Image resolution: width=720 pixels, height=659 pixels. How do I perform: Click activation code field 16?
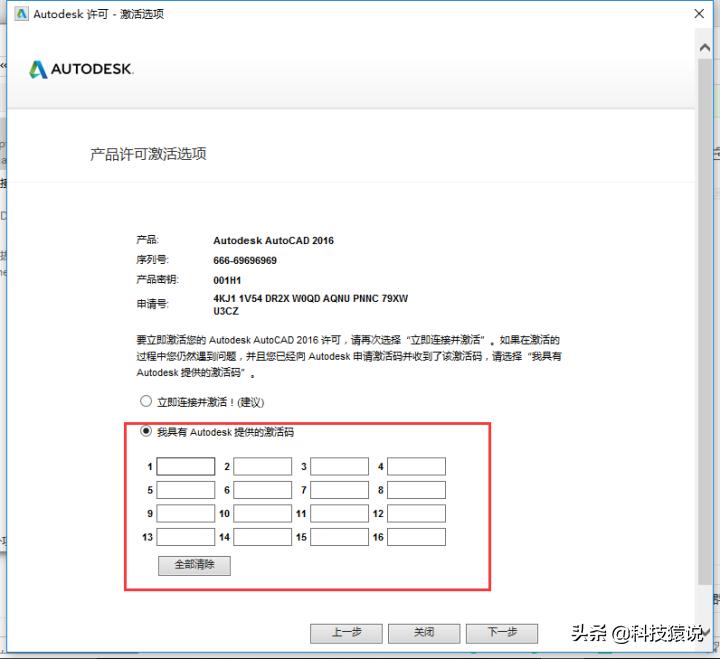tap(416, 537)
